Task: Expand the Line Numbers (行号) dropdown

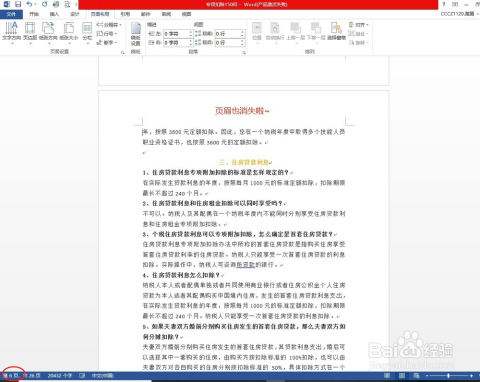Action: pos(107,34)
